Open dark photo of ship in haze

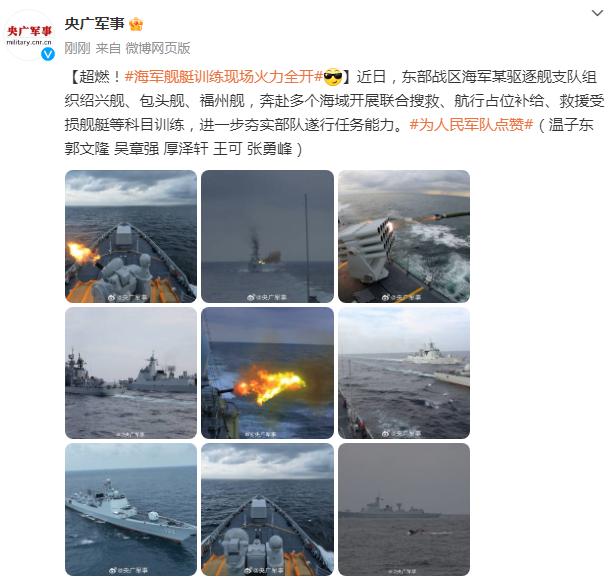404,509
